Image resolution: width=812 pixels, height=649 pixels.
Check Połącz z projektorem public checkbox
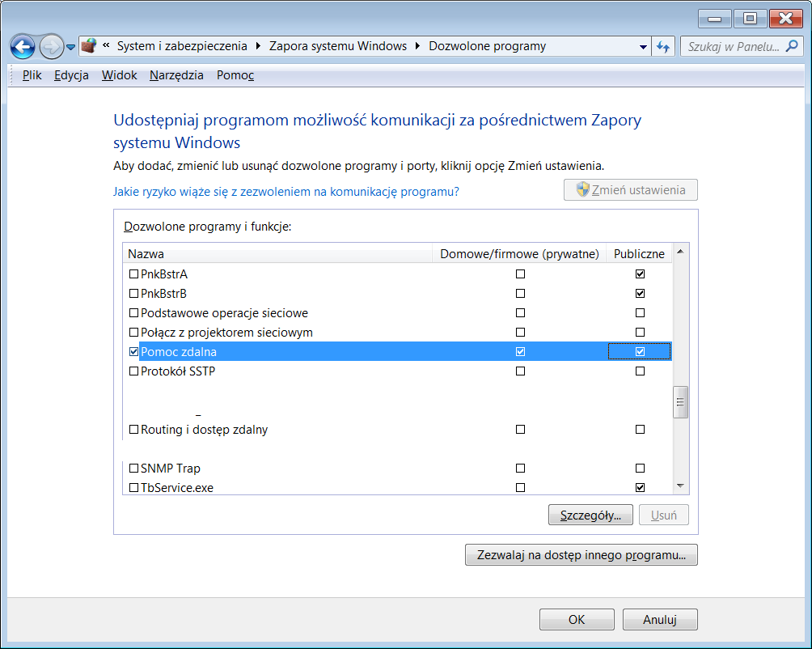(x=640, y=332)
